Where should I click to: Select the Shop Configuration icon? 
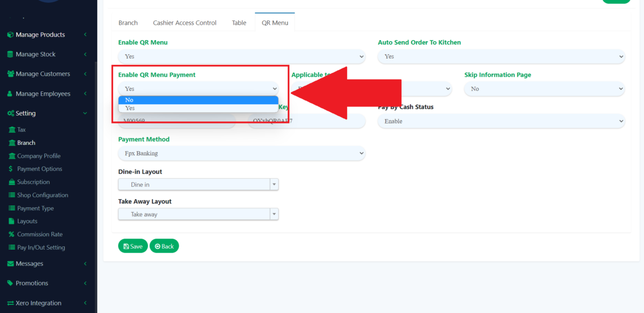(12, 195)
